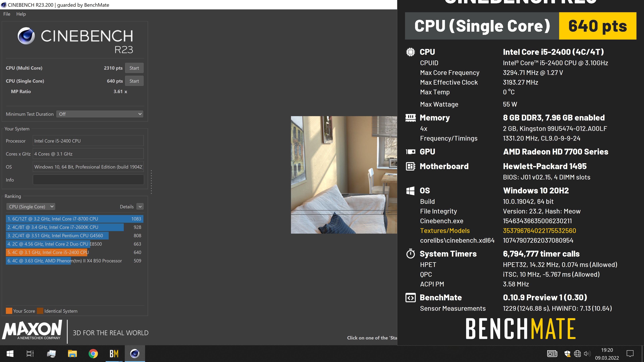Viewport: 644px width, 362px height.
Task: Click the orange Your Score legend swatch
Action: tap(9, 311)
